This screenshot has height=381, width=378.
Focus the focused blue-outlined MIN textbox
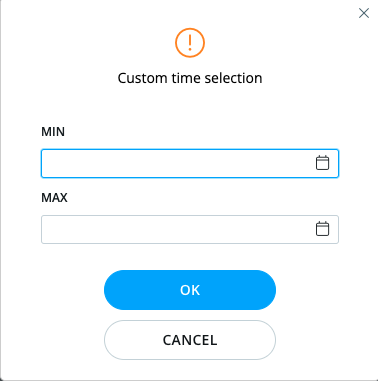(x=190, y=163)
